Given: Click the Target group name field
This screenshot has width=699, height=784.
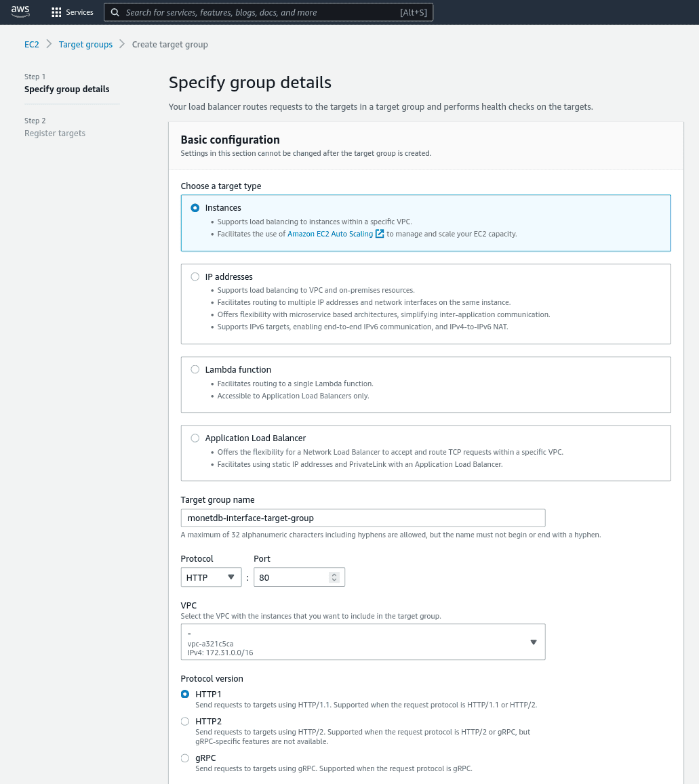Looking at the screenshot, I should click(x=363, y=518).
